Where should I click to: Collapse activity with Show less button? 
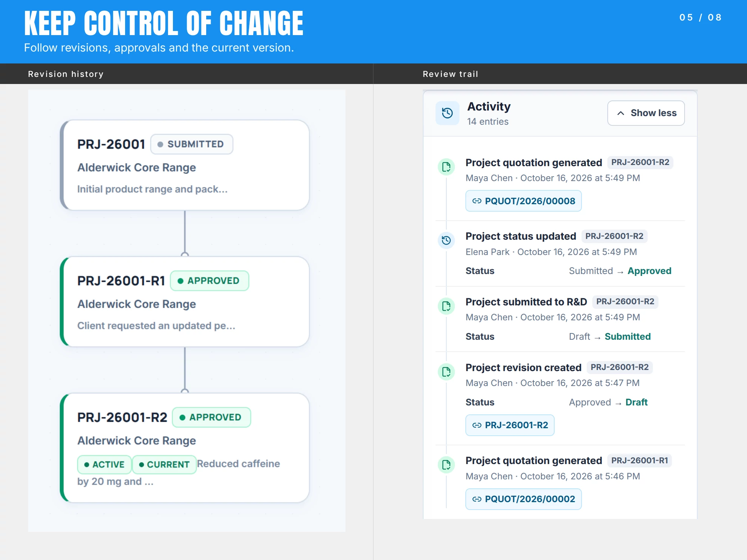tap(646, 113)
